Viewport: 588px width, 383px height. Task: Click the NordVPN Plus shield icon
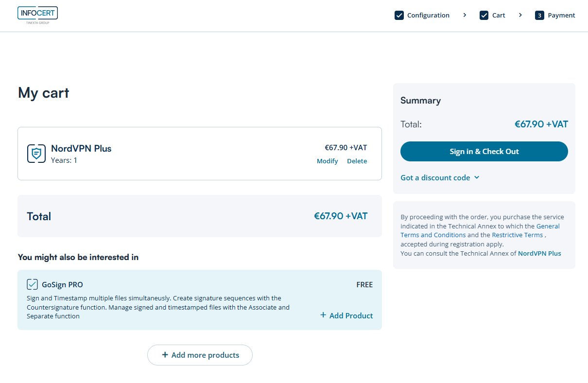(36, 154)
